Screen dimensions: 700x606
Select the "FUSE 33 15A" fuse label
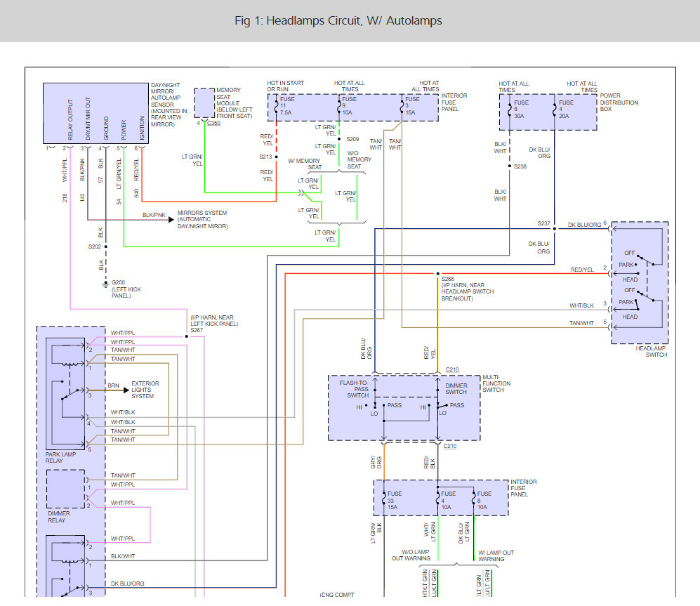tap(394, 500)
